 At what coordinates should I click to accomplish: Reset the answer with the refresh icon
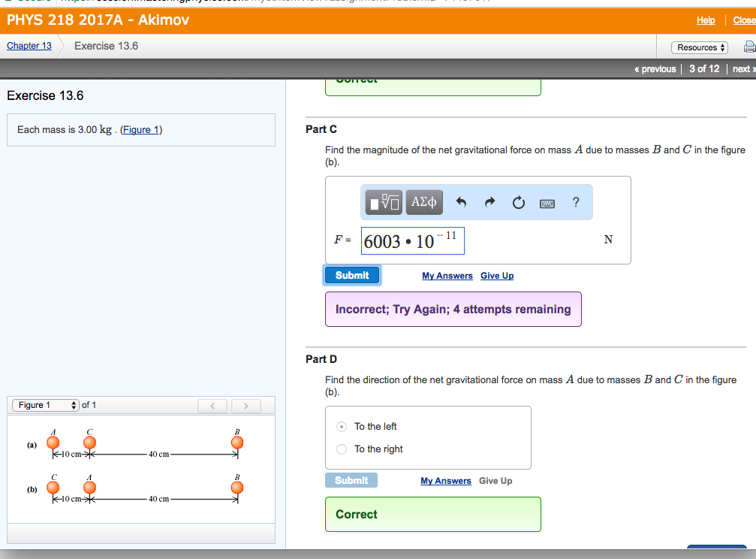click(518, 202)
